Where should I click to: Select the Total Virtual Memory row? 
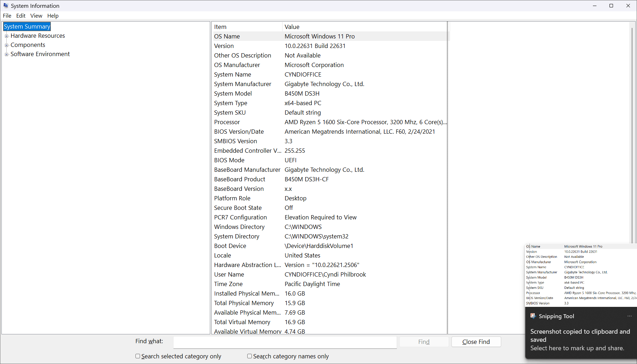pyautogui.click(x=330, y=322)
